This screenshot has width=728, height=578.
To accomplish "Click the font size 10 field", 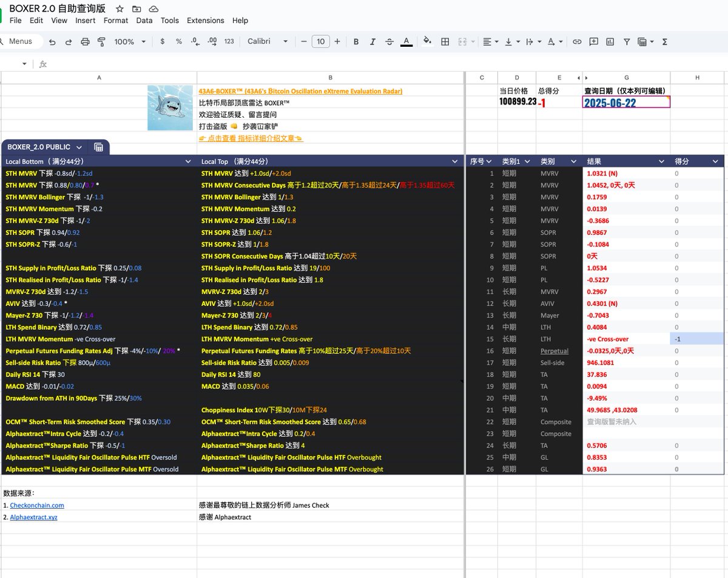I will tap(320, 42).
